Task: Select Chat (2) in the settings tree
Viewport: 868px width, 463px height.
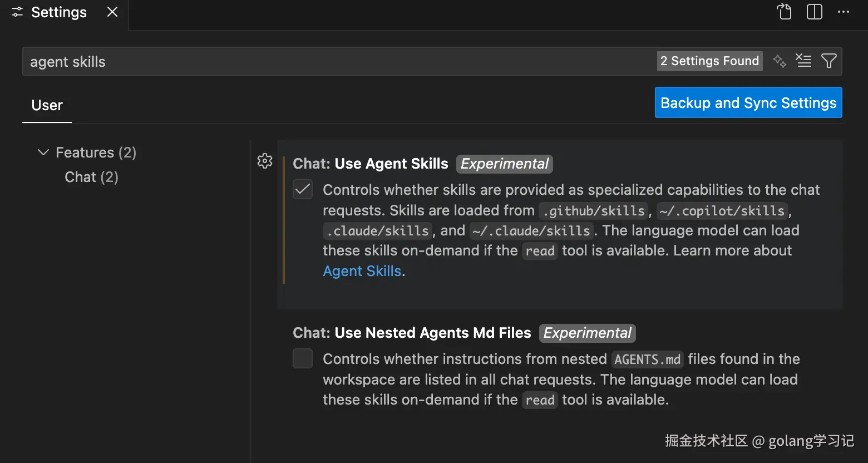Action: [91, 177]
